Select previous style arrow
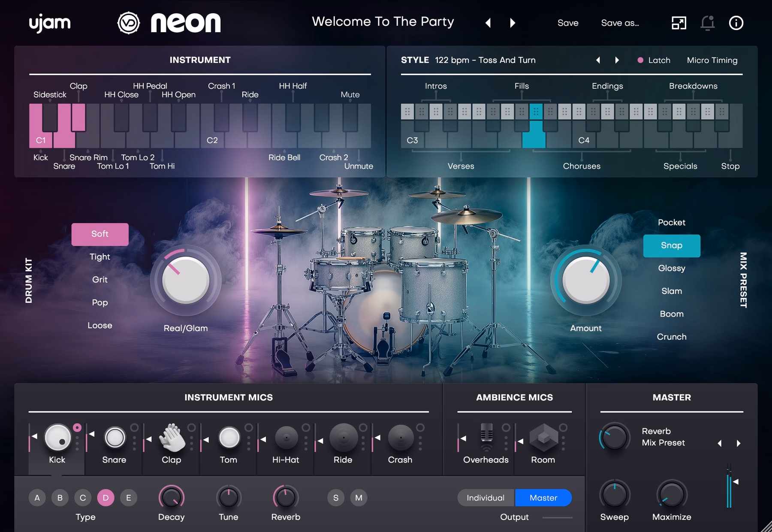 tap(598, 60)
